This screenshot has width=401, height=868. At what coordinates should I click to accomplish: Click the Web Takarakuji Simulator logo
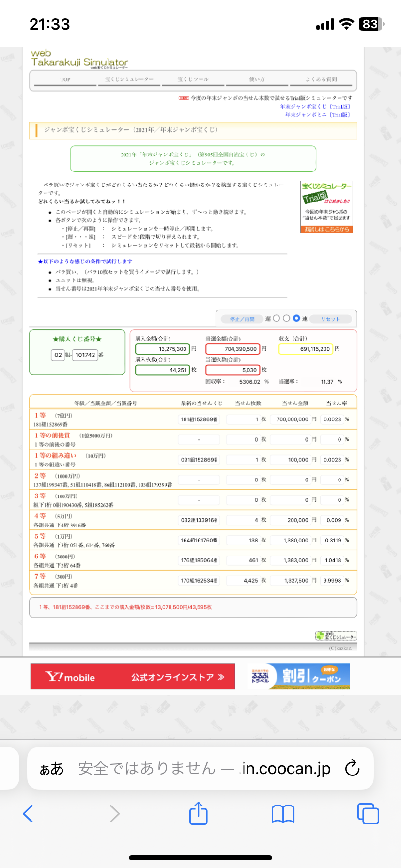79,59
